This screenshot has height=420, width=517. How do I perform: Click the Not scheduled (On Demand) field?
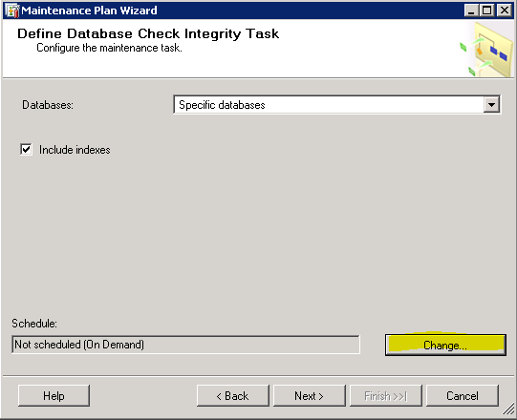185,345
